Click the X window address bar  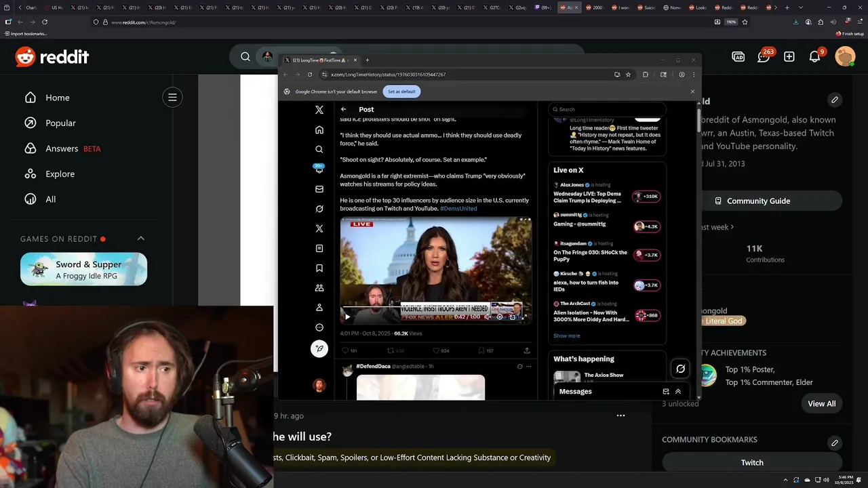tap(468, 75)
